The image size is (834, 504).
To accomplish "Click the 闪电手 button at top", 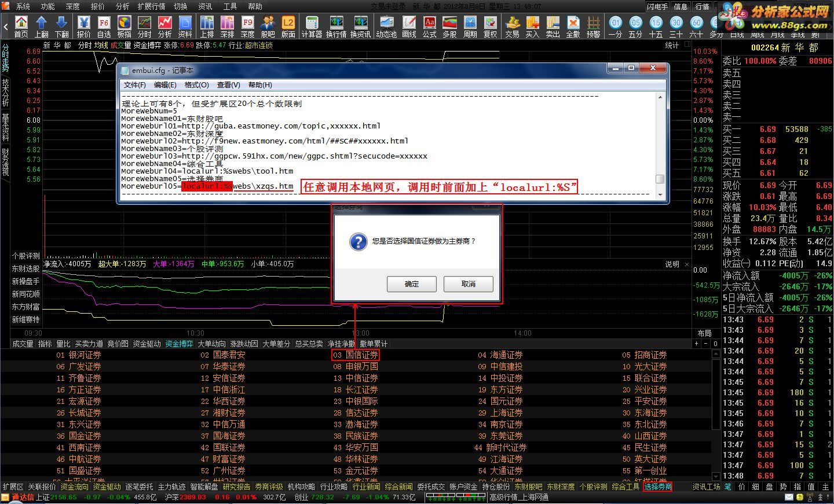I will 657,6.
